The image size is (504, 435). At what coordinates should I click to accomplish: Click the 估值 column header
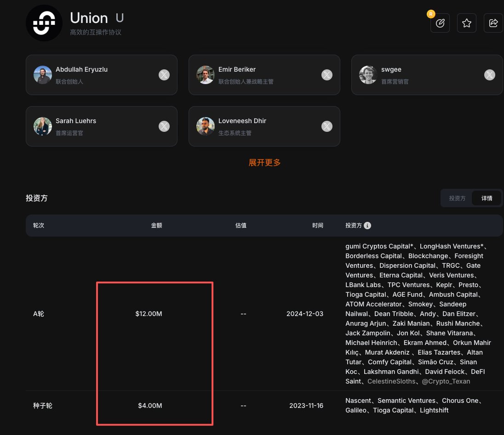tap(241, 226)
